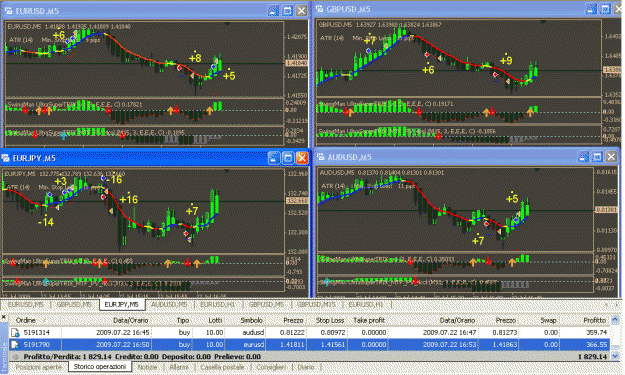
Task: Close the EURJPY,M5 chart window
Action: (x=302, y=158)
